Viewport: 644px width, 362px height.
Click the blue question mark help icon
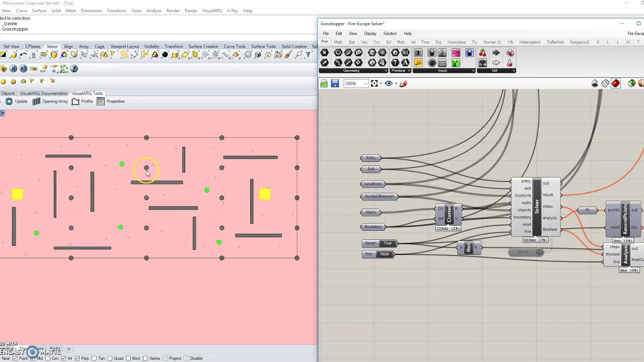click(x=74, y=69)
